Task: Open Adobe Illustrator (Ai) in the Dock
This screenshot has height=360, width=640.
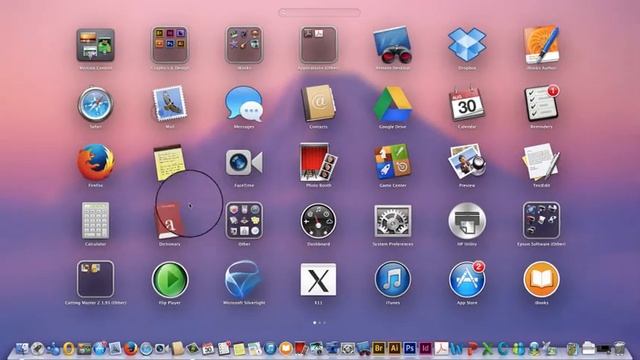Action: (x=394, y=348)
